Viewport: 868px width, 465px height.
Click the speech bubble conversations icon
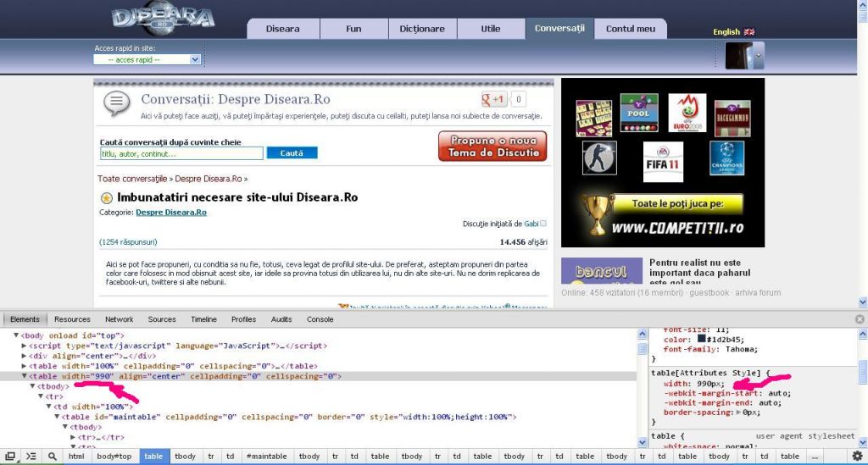tap(117, 103)
